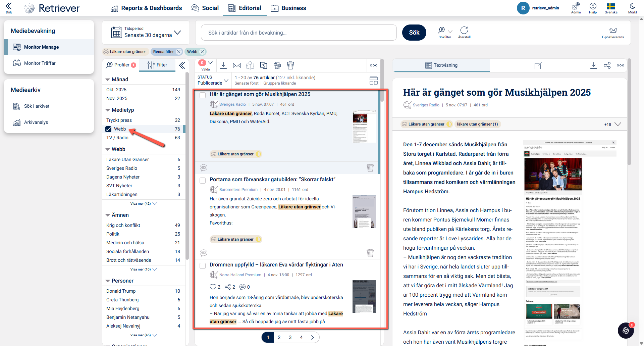
Task: Select the Filter tab
Action: click(157, 65)
